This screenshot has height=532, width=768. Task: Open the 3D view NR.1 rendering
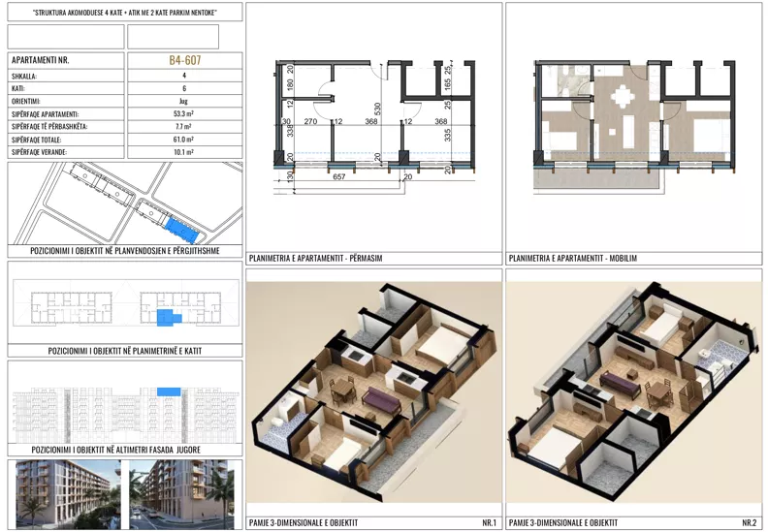point(373,392)
